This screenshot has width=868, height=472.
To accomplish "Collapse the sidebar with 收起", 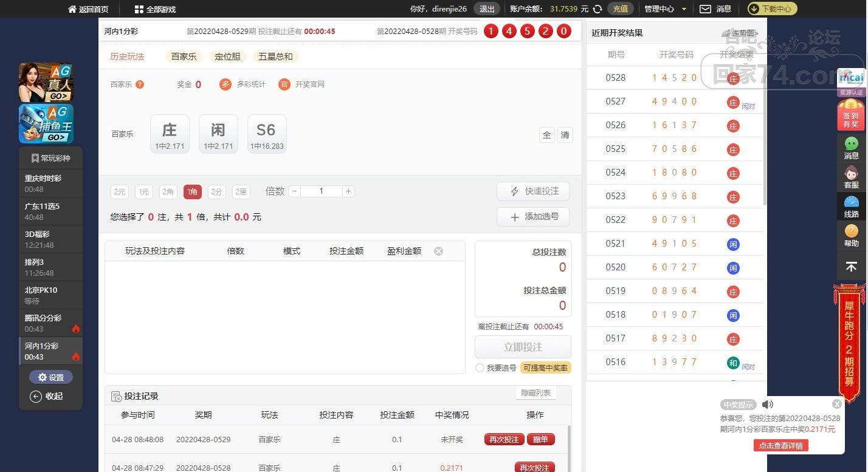I will [47, 396].
